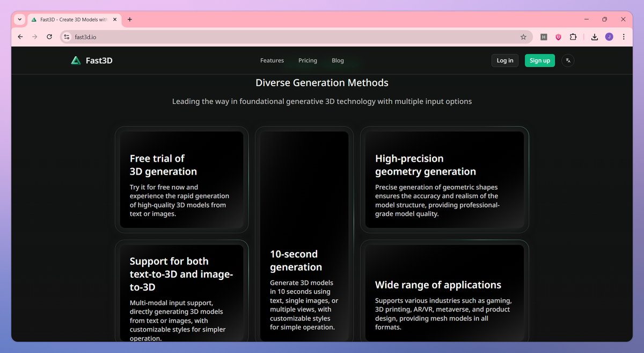644x353 pixels.
Task: Open the language translation icon button
Action: 568,61
